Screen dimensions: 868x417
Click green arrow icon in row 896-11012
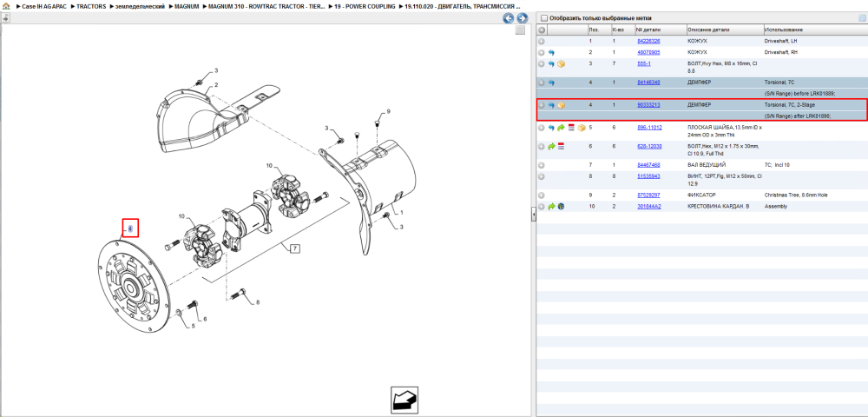tap(561, 128)
